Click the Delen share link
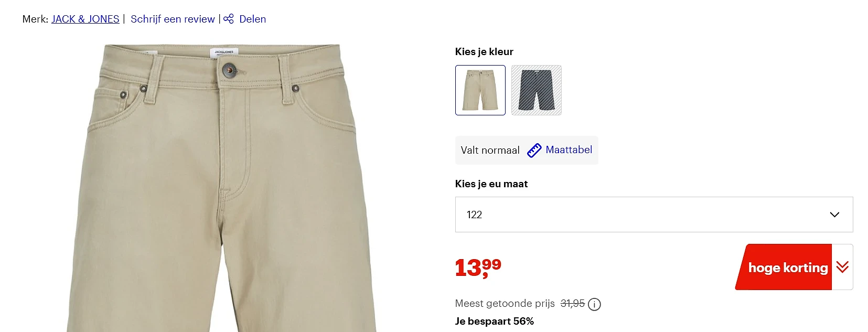The height and width of the screenshot is (332, 868). [252, 19]
